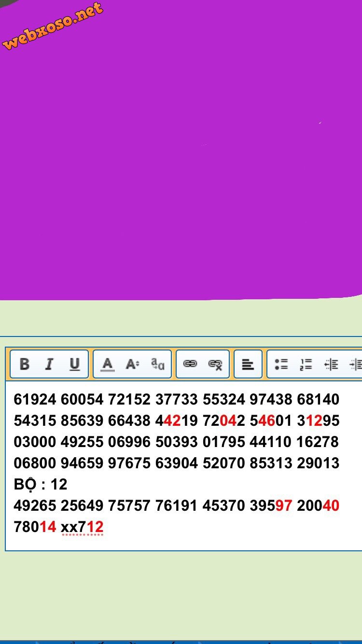Click the number 16278 in third row
This screenshot has width=362, height=644.
pos(318,442)
